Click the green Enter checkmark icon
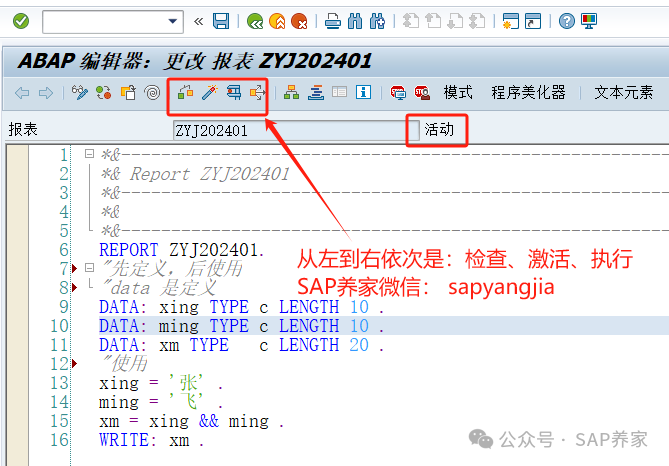Screen dimensions: 669x466 (20, 20)
